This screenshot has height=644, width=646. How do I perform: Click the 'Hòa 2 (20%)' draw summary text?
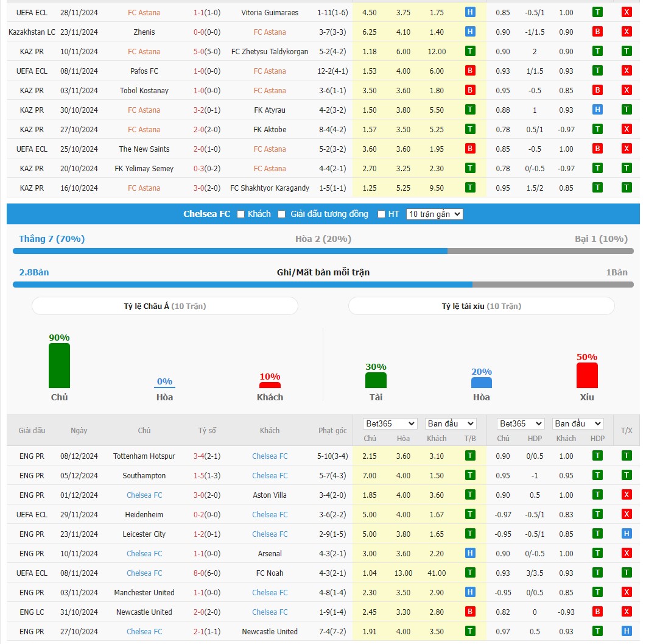coord(323,239)
